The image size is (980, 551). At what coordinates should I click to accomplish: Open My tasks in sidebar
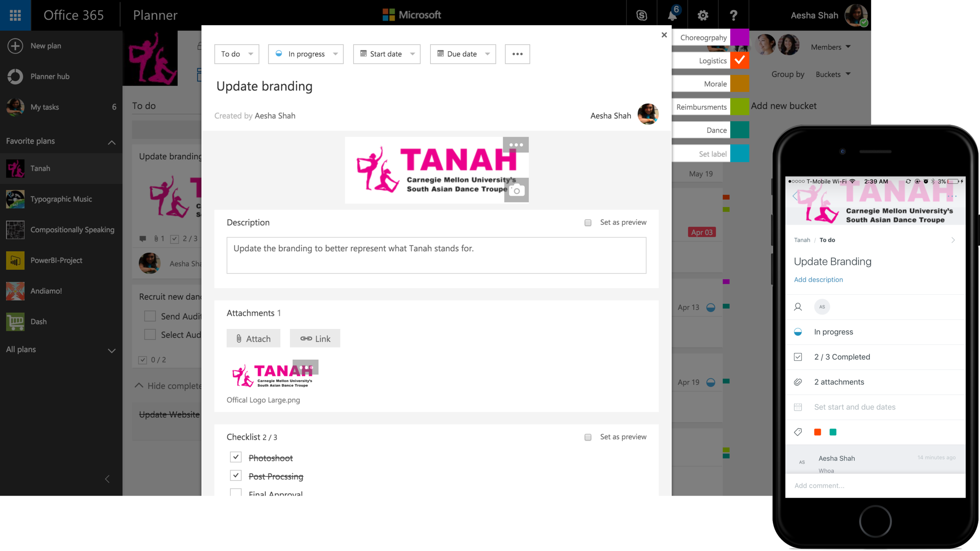[45, 107]
